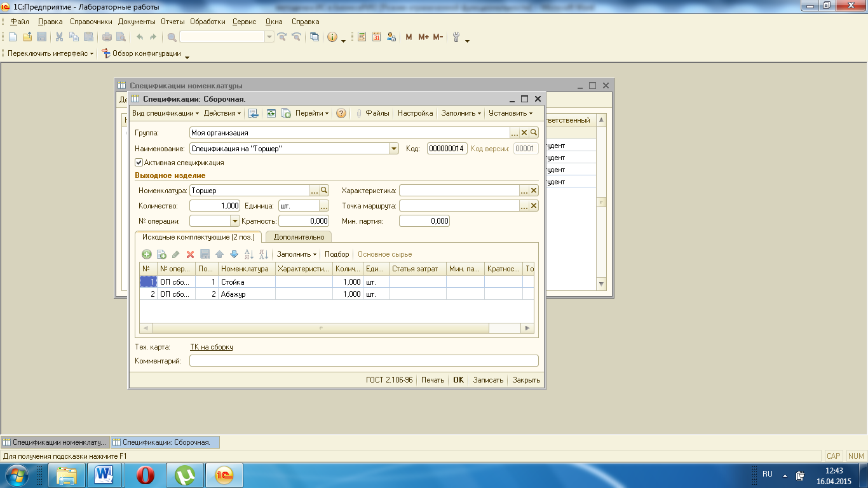Click the Open file folder icon
868x488 pixels.
(x=27, y=37)
